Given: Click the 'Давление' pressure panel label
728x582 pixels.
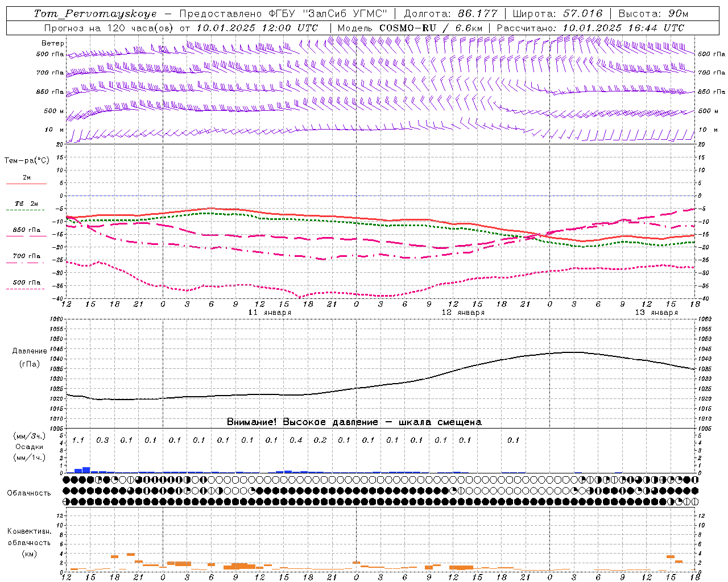Looking at the screenshot, I should 30,351.
